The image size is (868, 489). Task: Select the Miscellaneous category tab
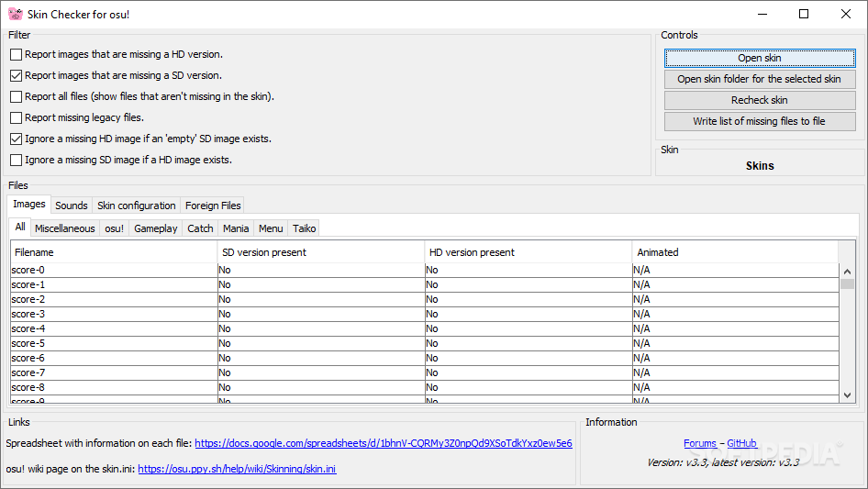[65, 228]
